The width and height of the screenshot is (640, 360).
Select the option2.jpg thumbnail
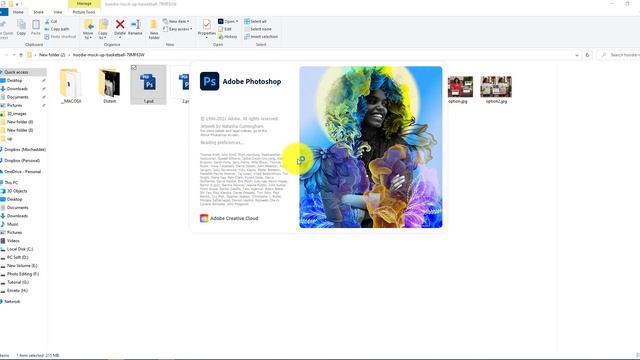coord(496,87)
